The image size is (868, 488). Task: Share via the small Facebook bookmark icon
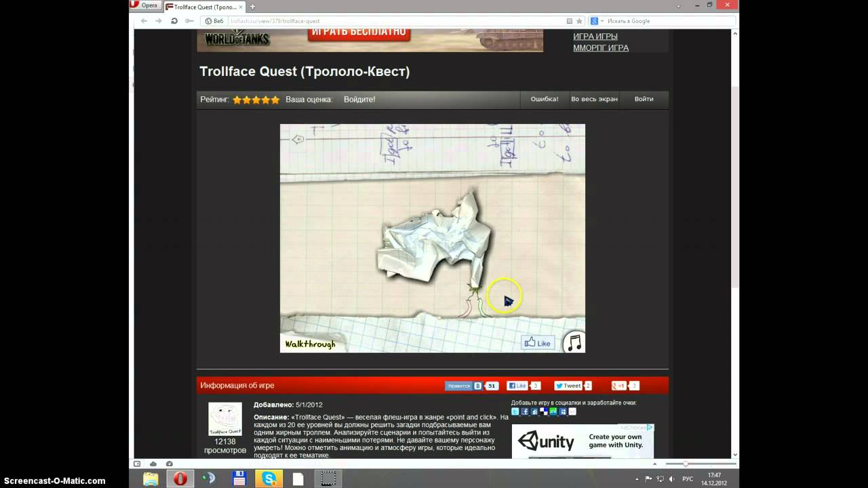(525, 411)
